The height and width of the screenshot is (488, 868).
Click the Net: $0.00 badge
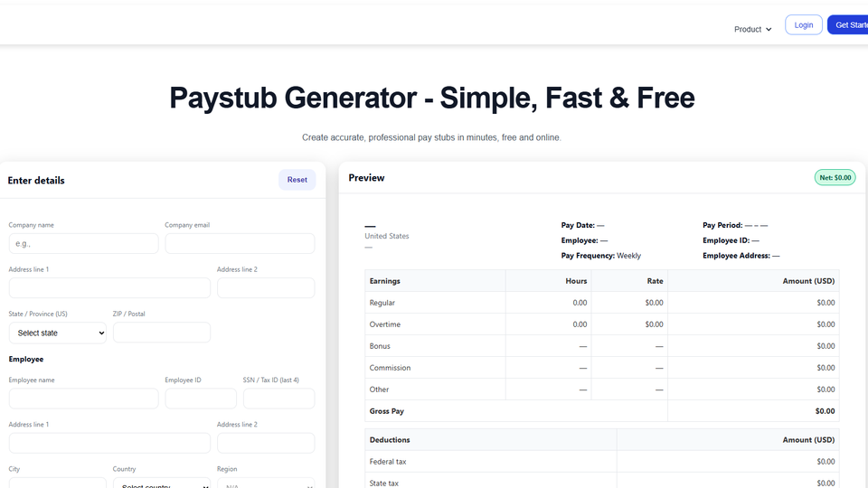pyautogui.click(x=835, y=178)
